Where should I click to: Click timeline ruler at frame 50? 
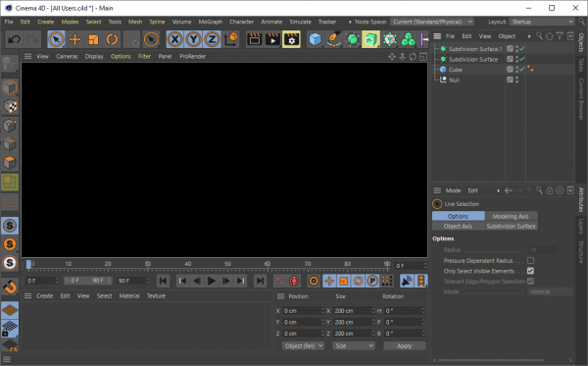point(227,264)
